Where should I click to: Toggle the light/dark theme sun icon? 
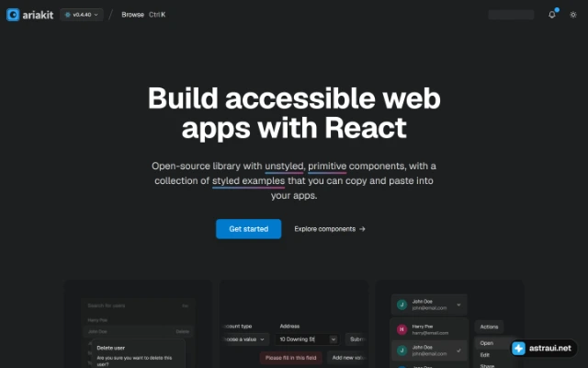(x=573, y=15)
